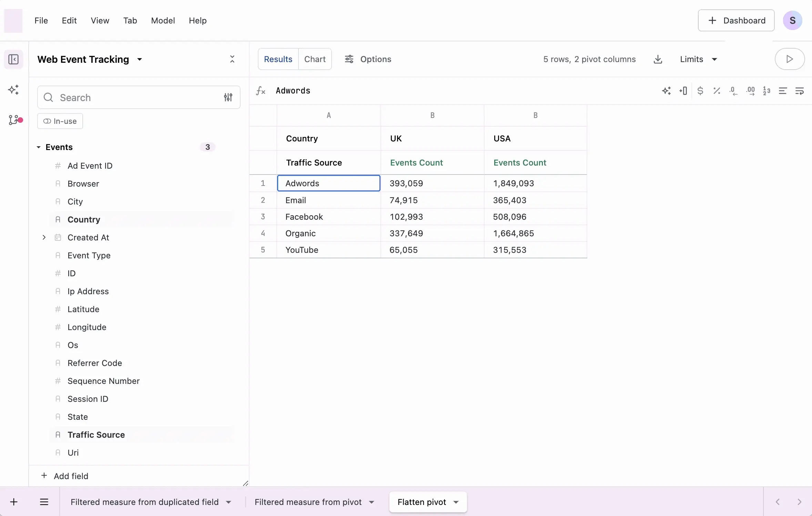Viewport: 812px width, 516px height.
Task: Click the app logo square
Action: pos(13,21)
